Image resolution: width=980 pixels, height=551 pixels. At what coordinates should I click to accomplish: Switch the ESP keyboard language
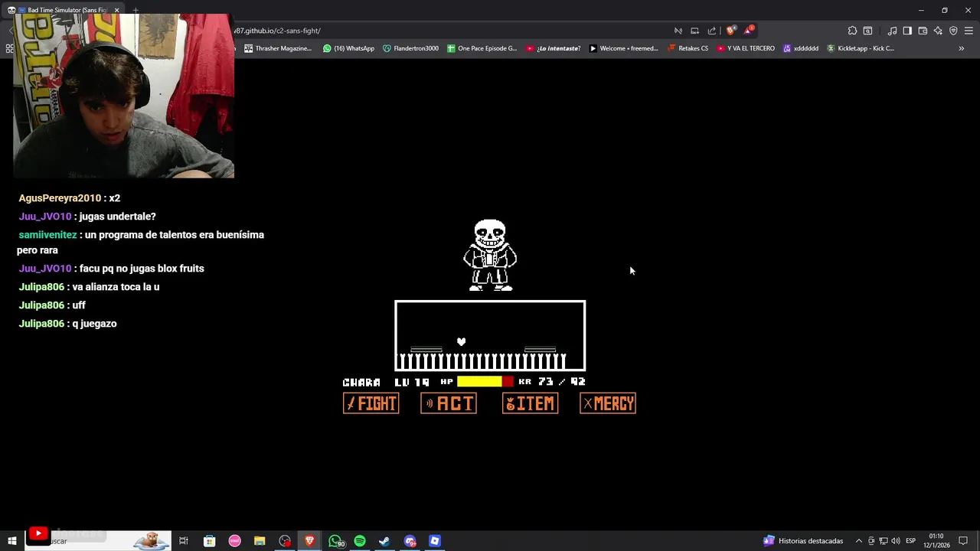(x=910, y=541)
